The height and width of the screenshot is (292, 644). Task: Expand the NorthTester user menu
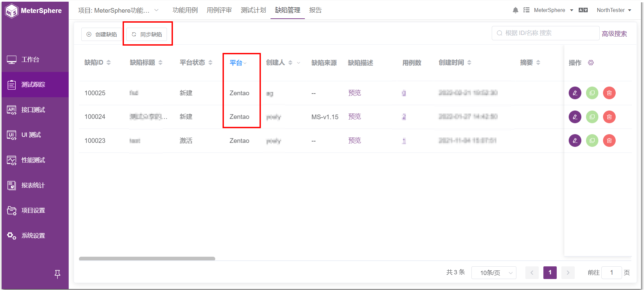pyautogui.click(x=614, y=10)
